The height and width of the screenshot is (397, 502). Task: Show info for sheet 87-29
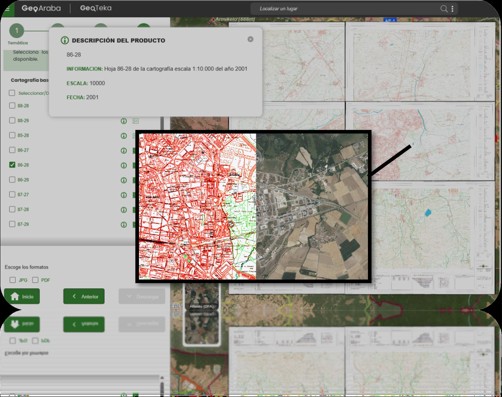(124, 225)
